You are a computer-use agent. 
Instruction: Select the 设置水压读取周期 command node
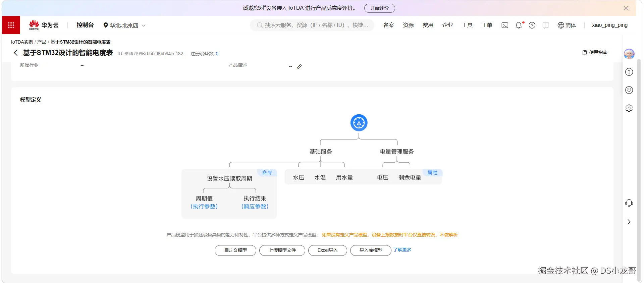[x=229, y=178]
